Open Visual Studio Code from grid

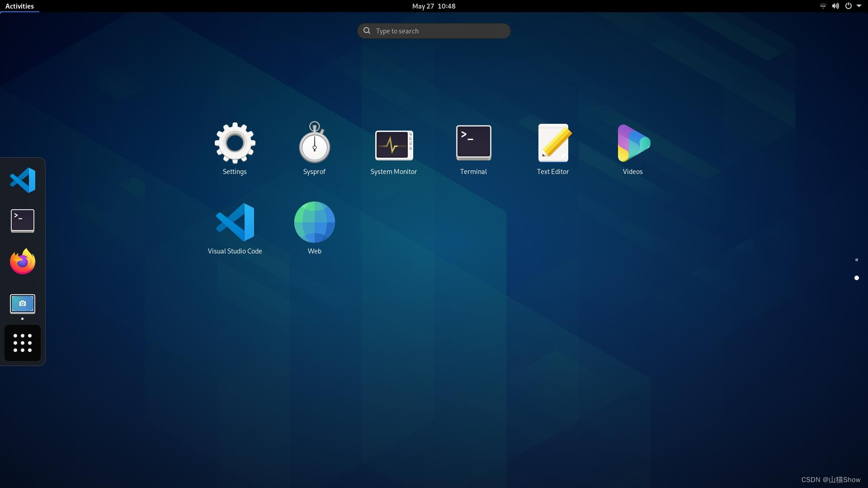[235, 222]
